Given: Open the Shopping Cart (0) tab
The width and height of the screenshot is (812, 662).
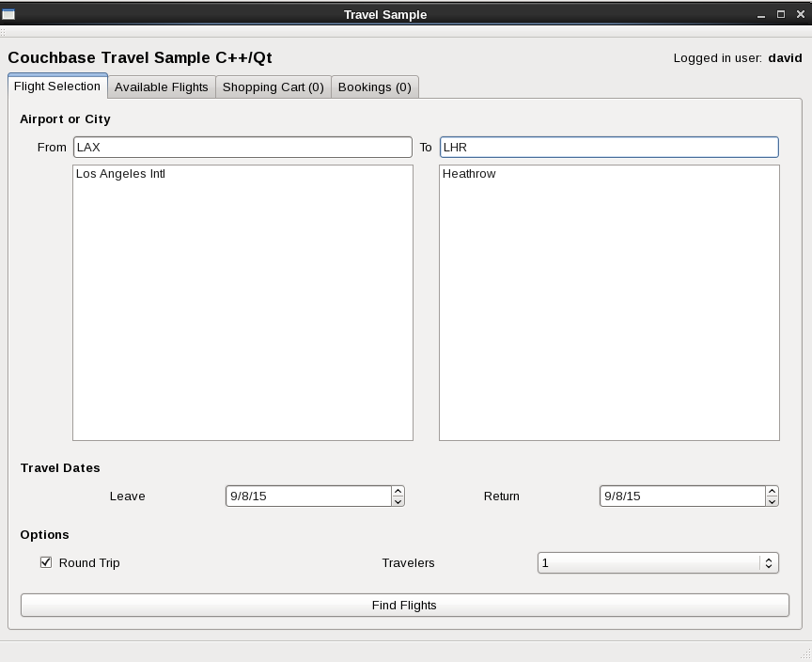Looking at the screenshot, I should click(273, 87).
